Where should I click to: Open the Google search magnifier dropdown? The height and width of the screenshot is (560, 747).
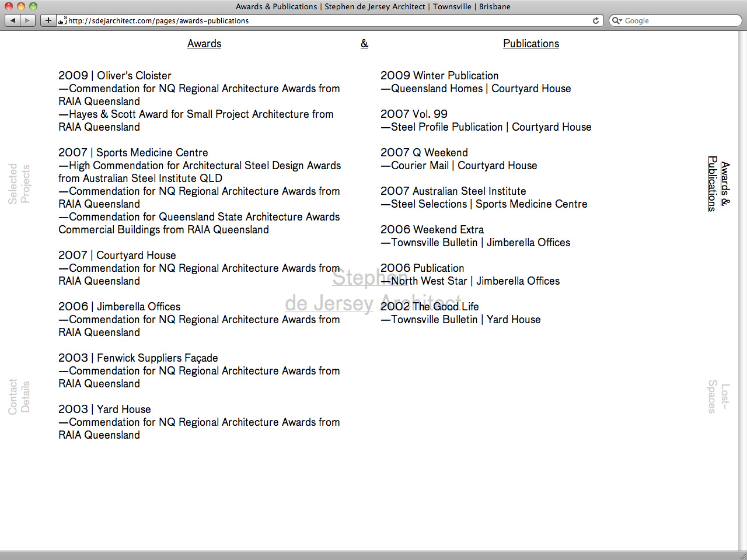[617, 20]
